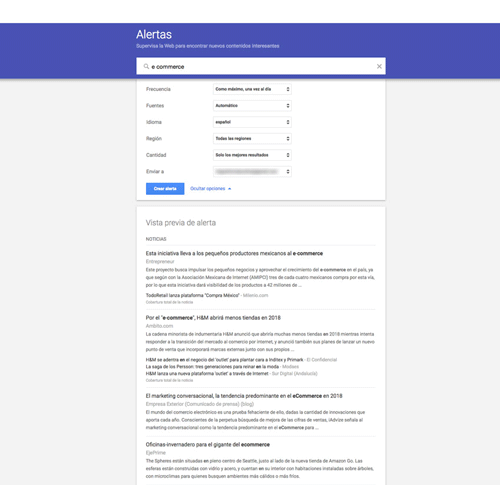
Task: Click the Alertas page title
Action: [x=154, y=34]
